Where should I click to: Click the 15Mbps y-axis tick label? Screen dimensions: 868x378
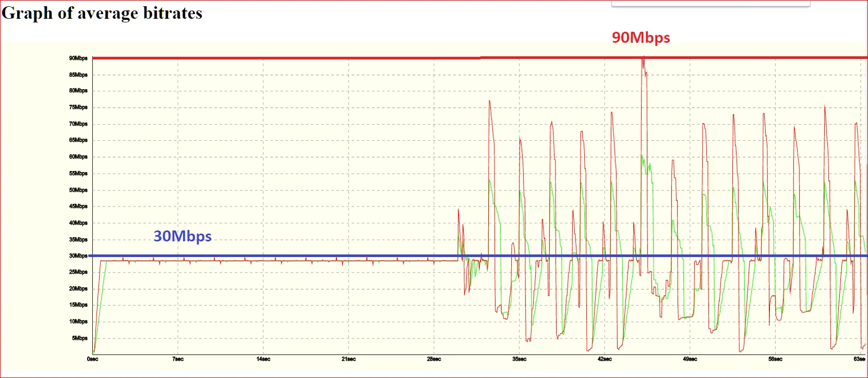click(x=78, y=305)
